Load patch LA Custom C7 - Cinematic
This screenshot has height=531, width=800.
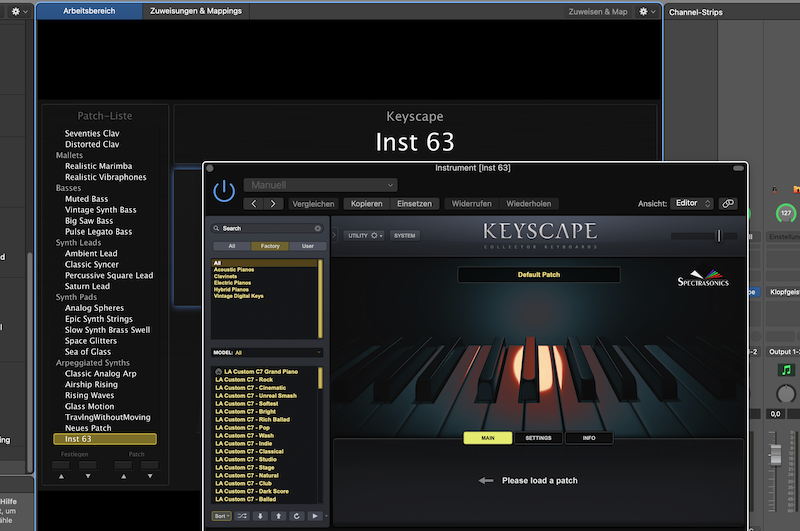(x=251, y=388)
